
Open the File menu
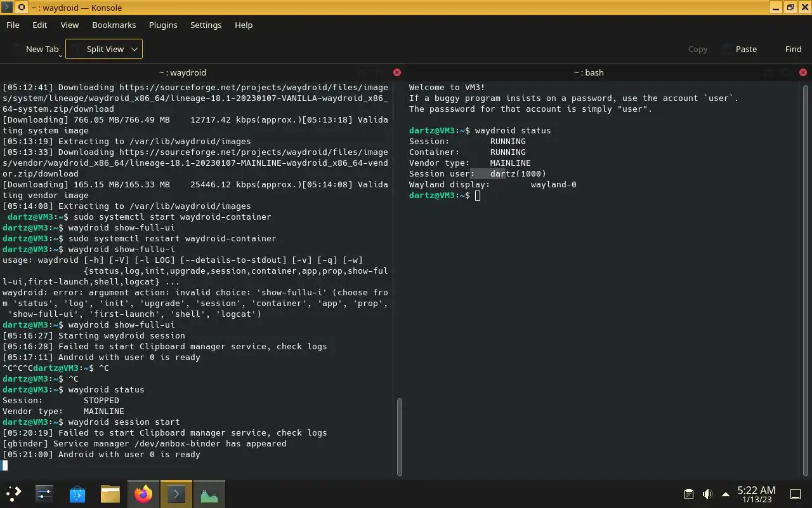[13, 25]
